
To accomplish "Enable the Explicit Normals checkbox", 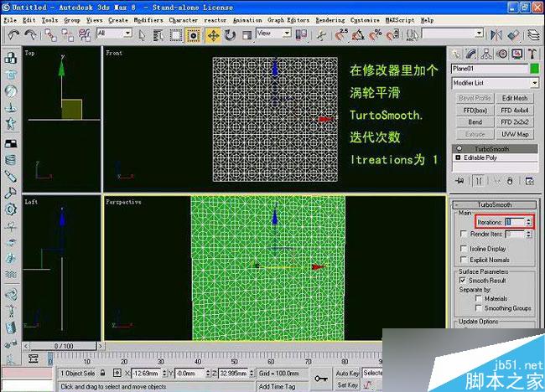I will (x=464, y=260).
